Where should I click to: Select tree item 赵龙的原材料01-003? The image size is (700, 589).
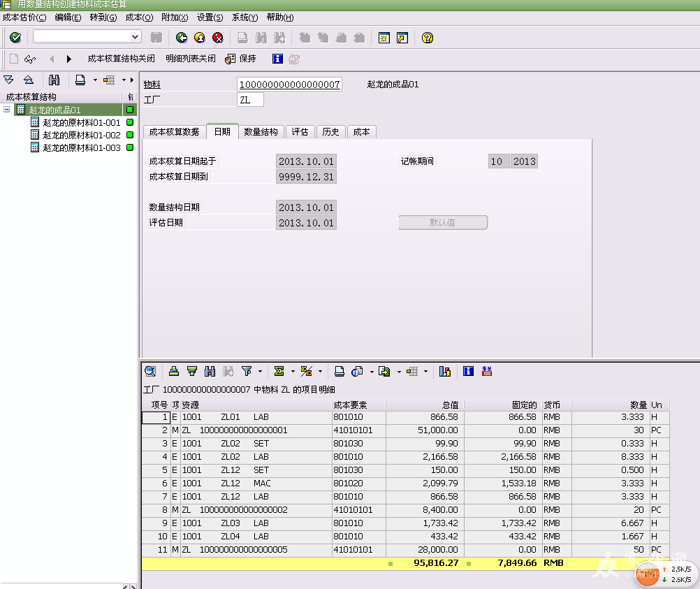tap(82, 147)
